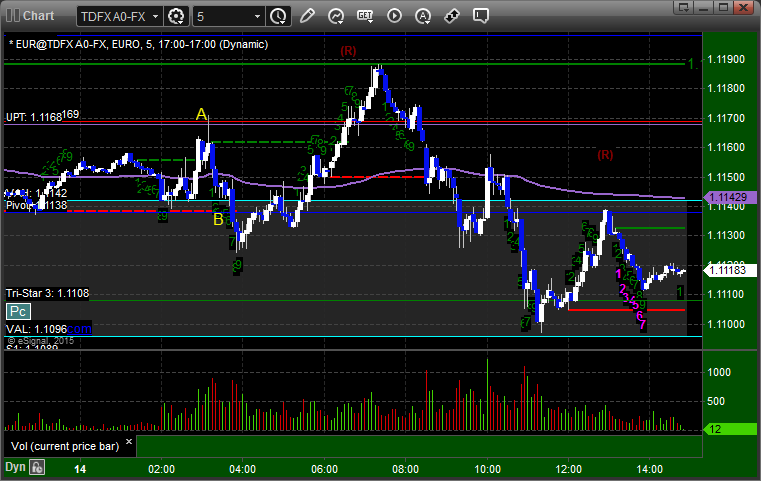Close the Vol (current price bar) panel
Image resolution: width=761 pixels, height=481 pixels.
[x=129, y=442]
